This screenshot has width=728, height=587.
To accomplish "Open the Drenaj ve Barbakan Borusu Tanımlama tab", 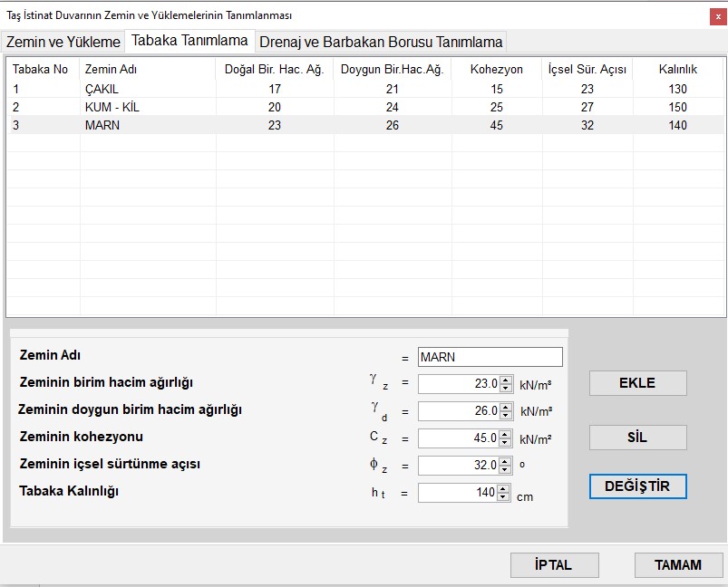I will [x=381, y=42].
